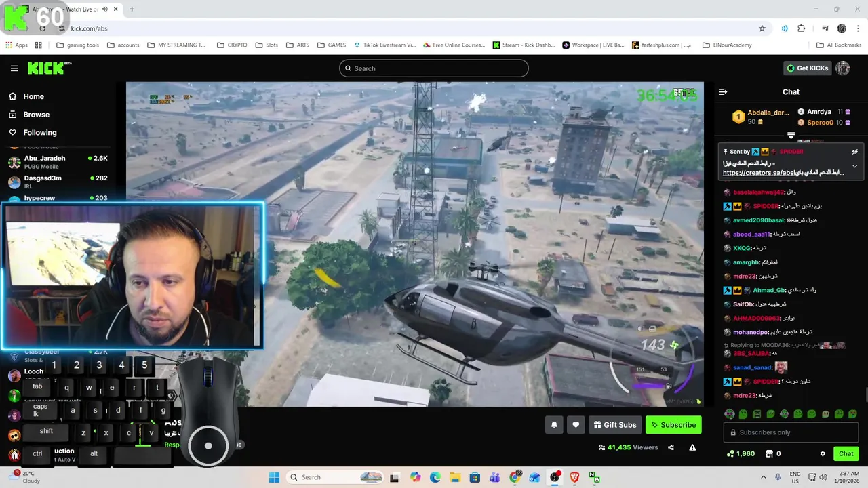Open Apps bookmark shortcut
The width and height of the screenshot is (868, 488).
click(x=16, y=45)
